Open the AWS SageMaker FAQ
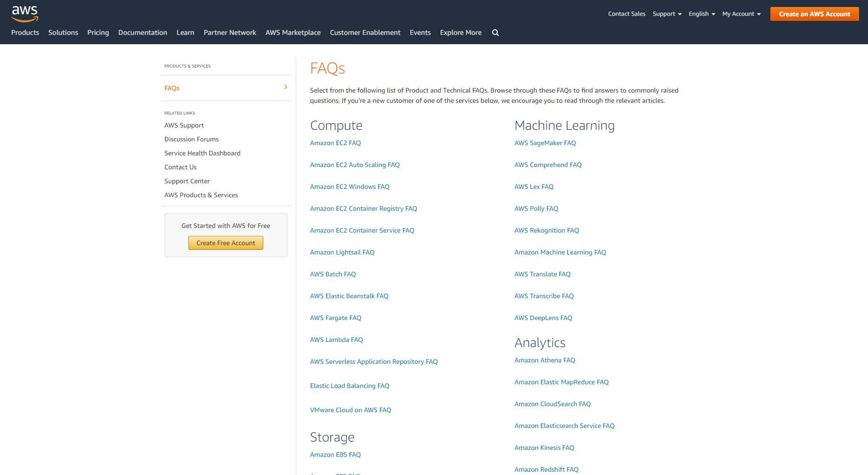 click(545, 143)
